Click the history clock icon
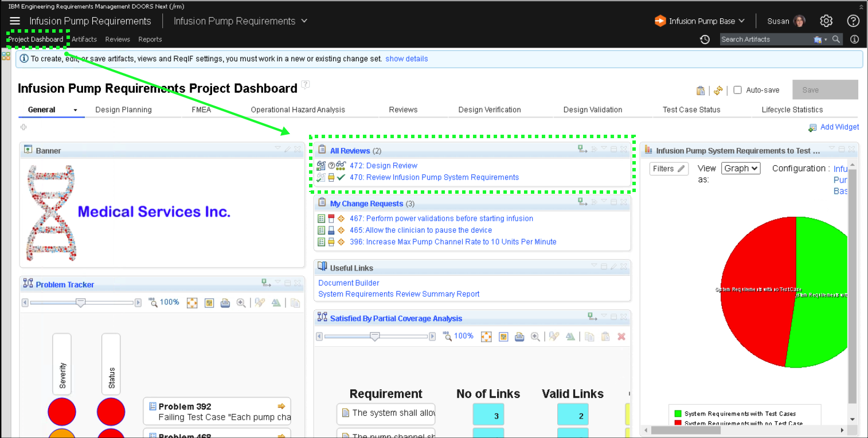The width and height of the screenshot is (868, 438). (x=705, y=40)
